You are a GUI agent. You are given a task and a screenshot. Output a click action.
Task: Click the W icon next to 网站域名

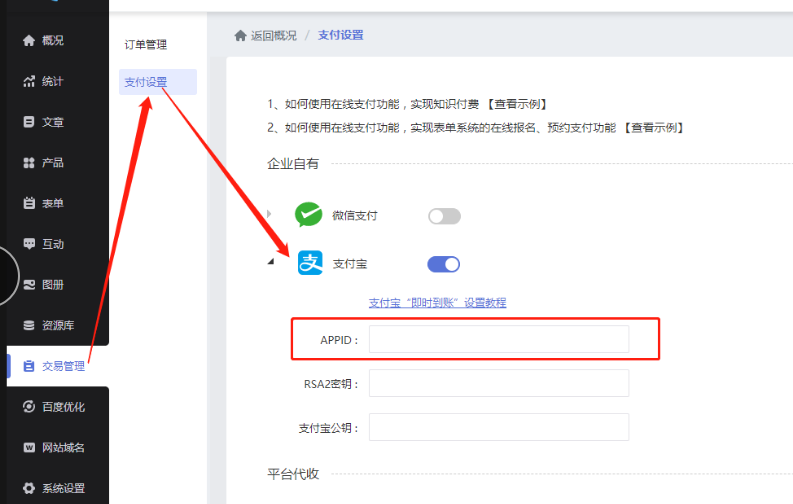pos(29,447)
